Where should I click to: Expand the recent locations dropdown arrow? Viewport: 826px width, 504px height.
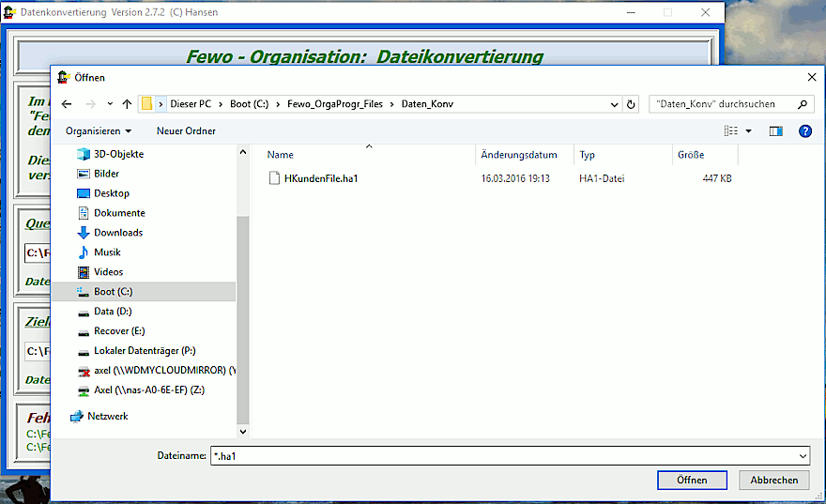[110, 104]
